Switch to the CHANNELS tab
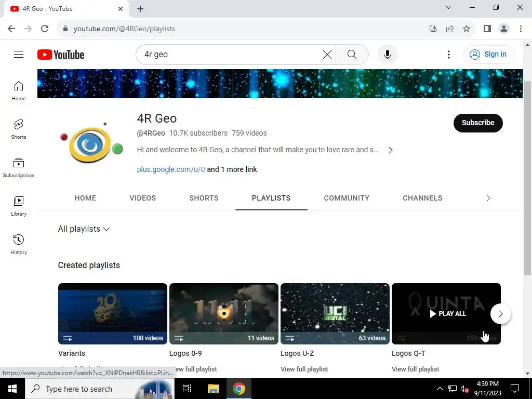The width and height of the screenshot is (532, 399). [422, 198]
